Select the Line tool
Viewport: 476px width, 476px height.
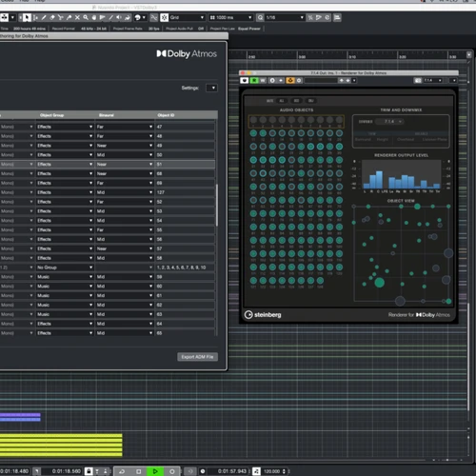(x=110, y=17)
